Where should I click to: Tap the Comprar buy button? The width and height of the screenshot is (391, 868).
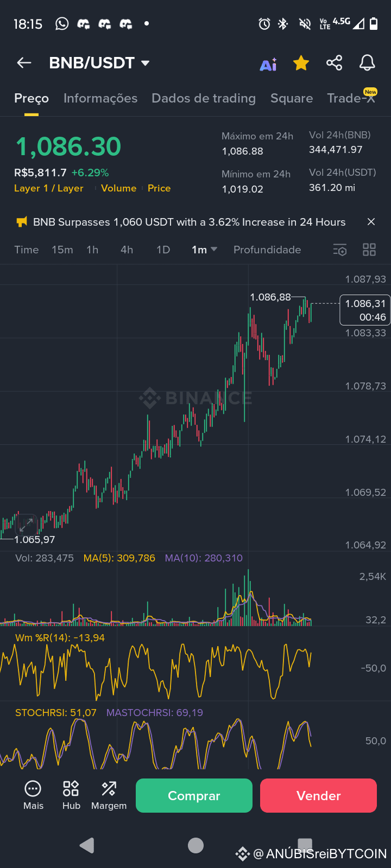point(194,796)
